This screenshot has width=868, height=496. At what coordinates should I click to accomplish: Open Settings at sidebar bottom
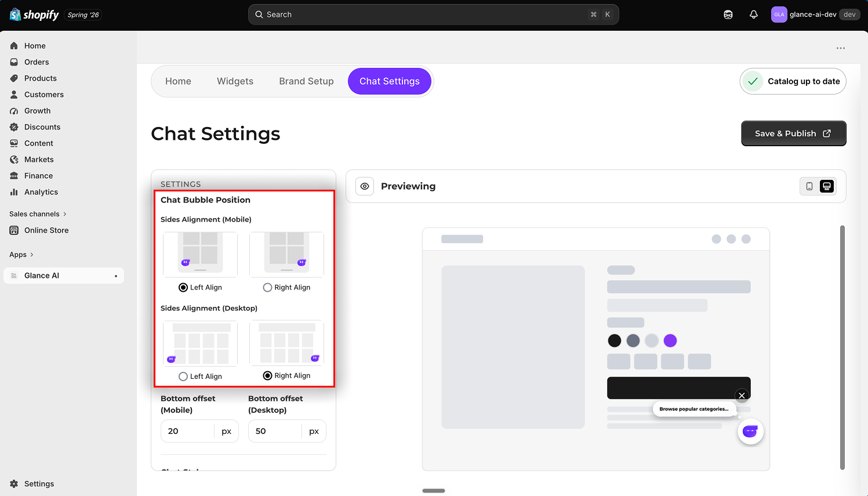[x=64, y=484]
